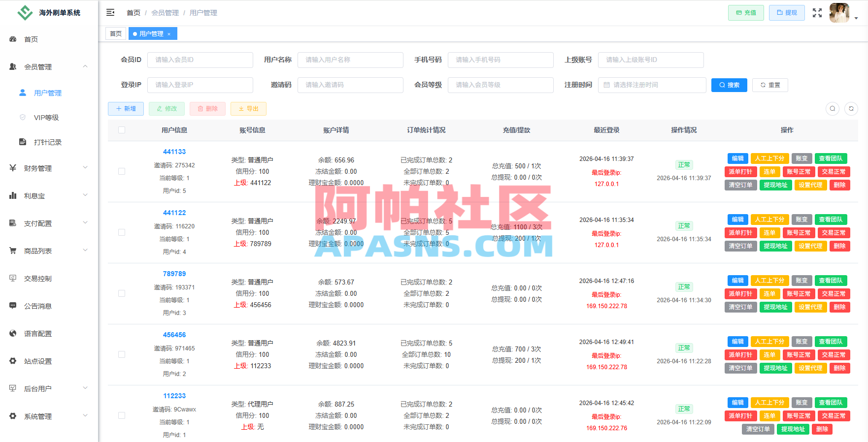
Task: Expand 财务管理 sidebar menu
Action: click(49, 168)
